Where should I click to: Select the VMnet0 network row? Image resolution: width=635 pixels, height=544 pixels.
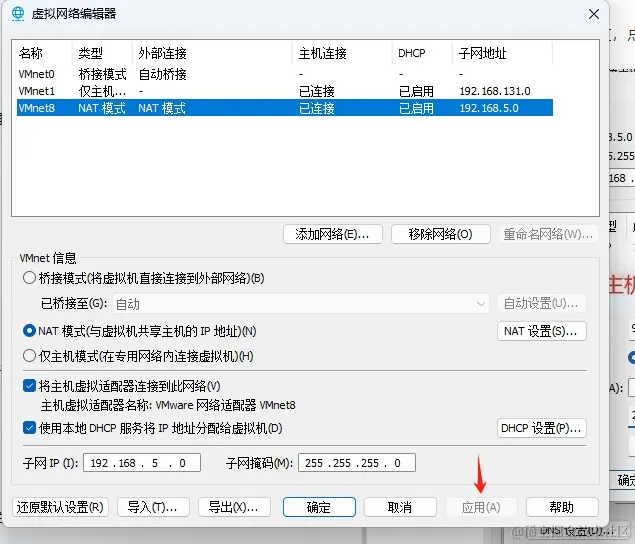(x=285, y=74)
